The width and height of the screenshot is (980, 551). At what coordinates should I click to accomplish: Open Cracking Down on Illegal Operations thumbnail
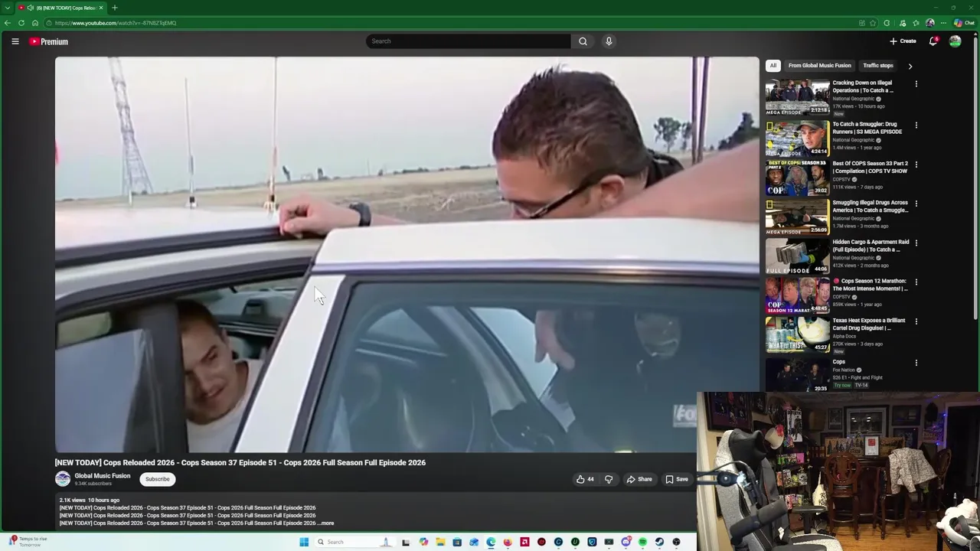tap(797, 97)
